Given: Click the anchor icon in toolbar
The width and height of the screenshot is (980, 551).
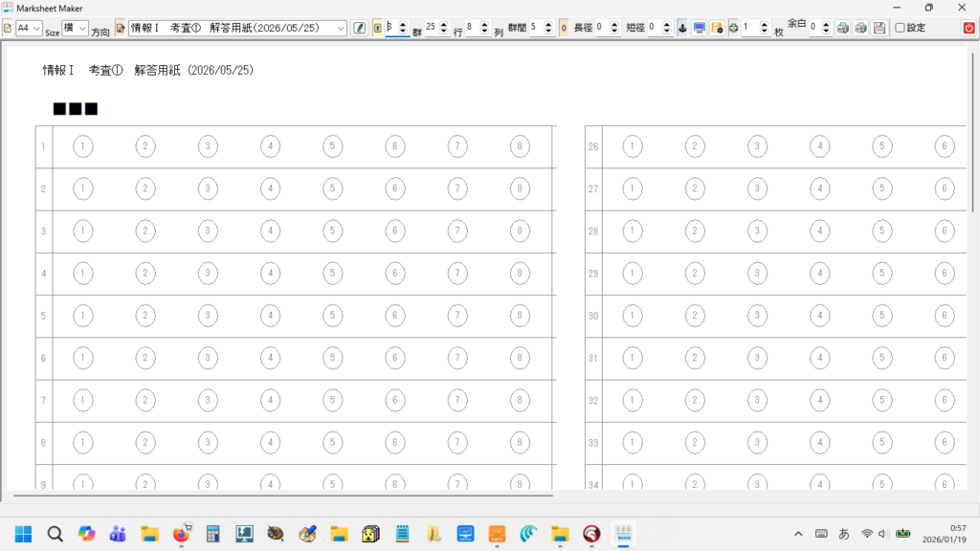Looking at the screenshot, I should [x=682, y=28].
